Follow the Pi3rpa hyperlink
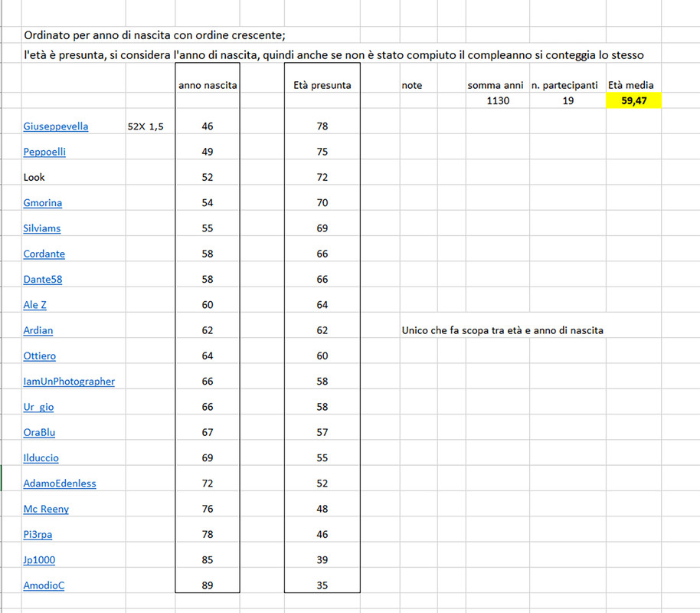Screen dimensions: 700x613 tap(38, 534)
